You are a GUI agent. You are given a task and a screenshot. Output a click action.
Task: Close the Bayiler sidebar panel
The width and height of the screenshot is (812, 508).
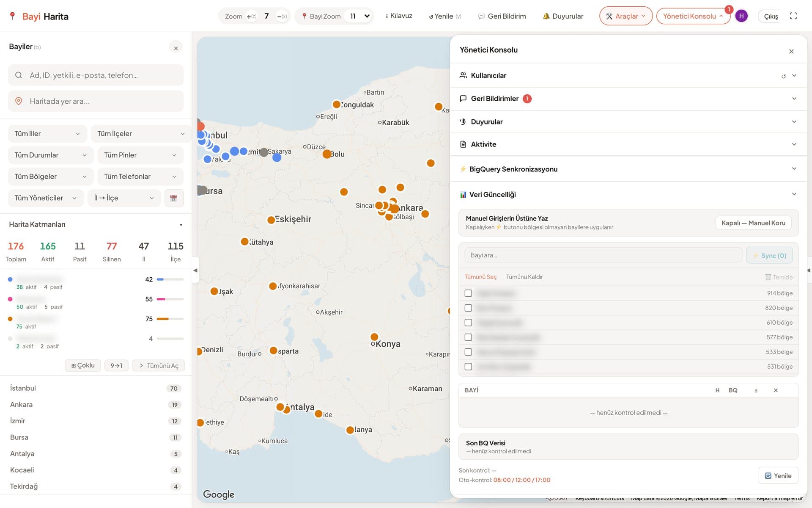pos(176,48)
